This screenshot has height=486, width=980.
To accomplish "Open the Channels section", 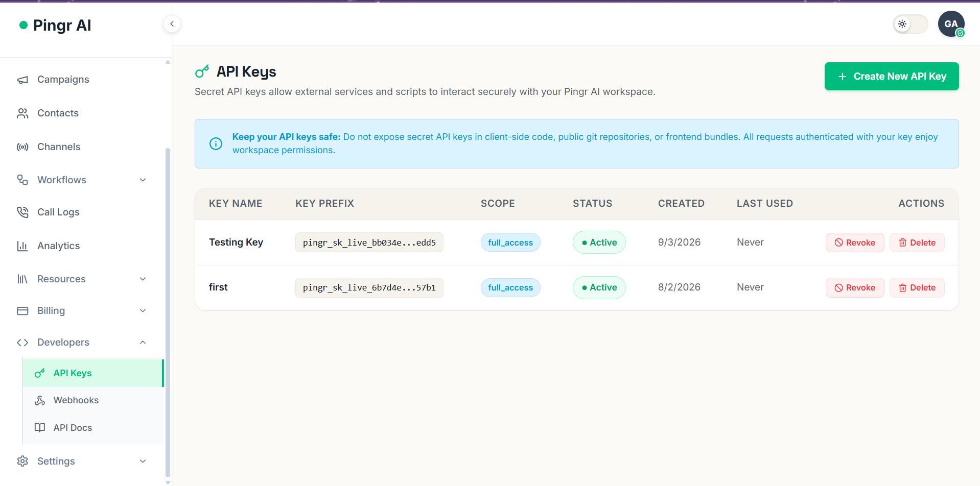I will (59, 147).
